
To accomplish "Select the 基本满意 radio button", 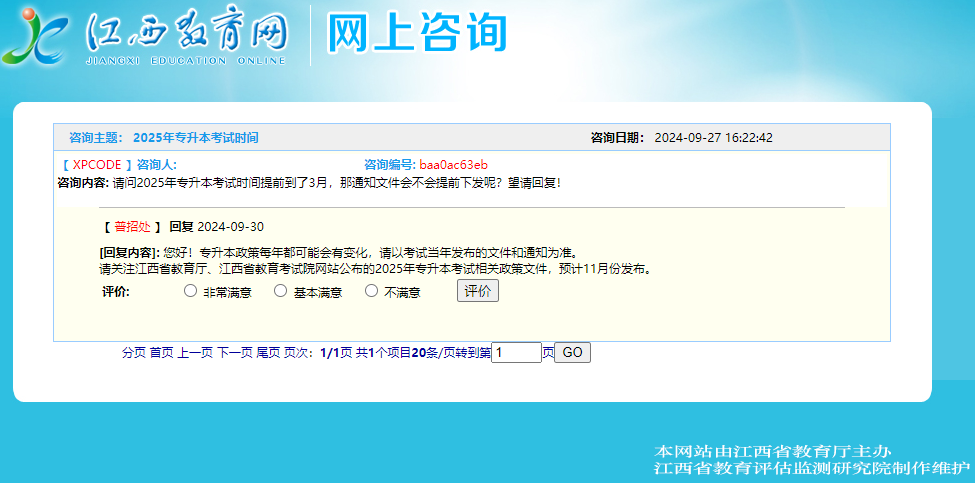I will [281, 291].
